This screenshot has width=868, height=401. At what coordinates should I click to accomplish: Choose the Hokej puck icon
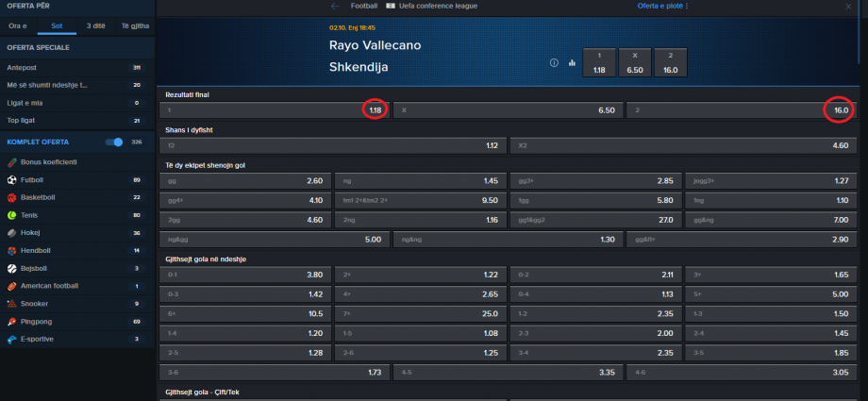tap(11, 233)
